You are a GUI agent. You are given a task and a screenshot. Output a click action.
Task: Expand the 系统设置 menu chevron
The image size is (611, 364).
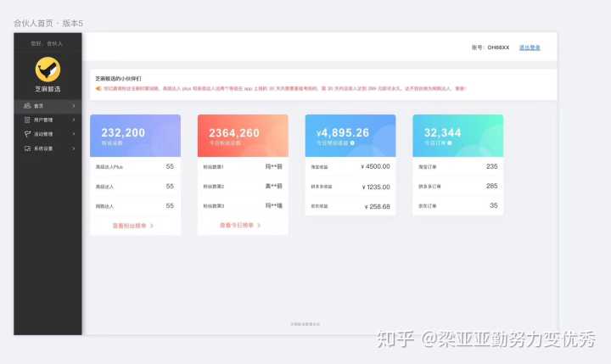click(x=74, y=148)
